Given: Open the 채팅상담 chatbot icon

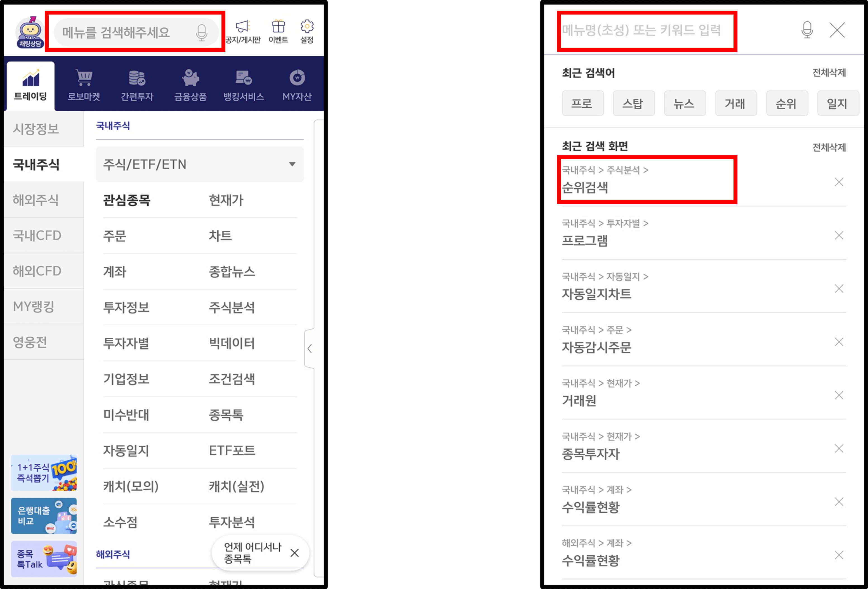Looking at the screenshot, I should (x=30, y=32).
